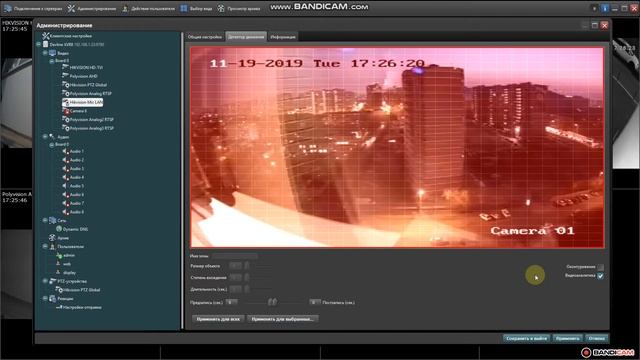Viewport: 640px width, 360px height.
Task: Click the web user icon
Action: [x=58, y=264]
